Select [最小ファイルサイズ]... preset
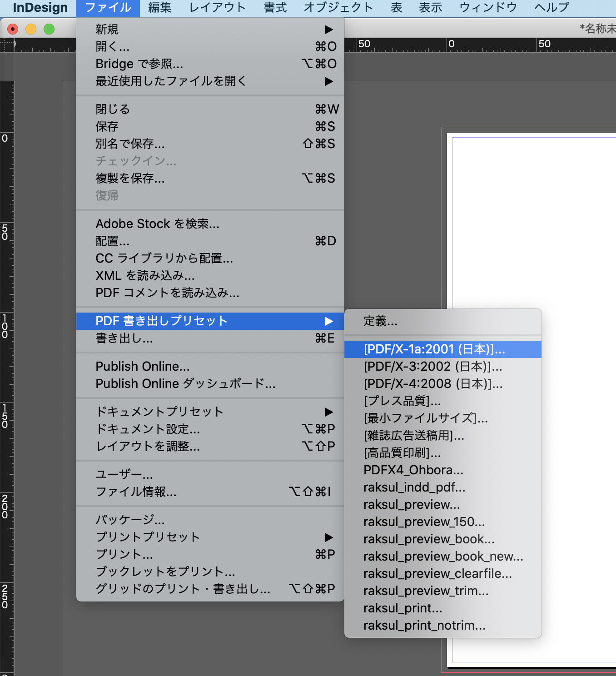Viewport: 616px width, 676px height. coord(443,418)
